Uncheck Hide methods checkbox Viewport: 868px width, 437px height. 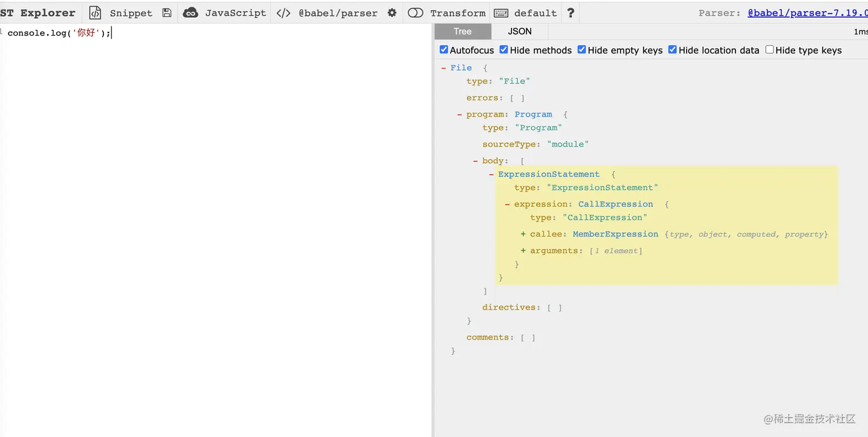[503, 50]
